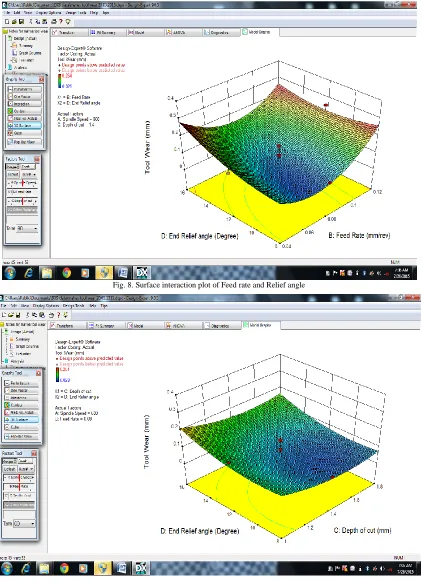The image size is (422, 583).
Task: Open Transform tab in feed rate window
Action: (70, 33)
